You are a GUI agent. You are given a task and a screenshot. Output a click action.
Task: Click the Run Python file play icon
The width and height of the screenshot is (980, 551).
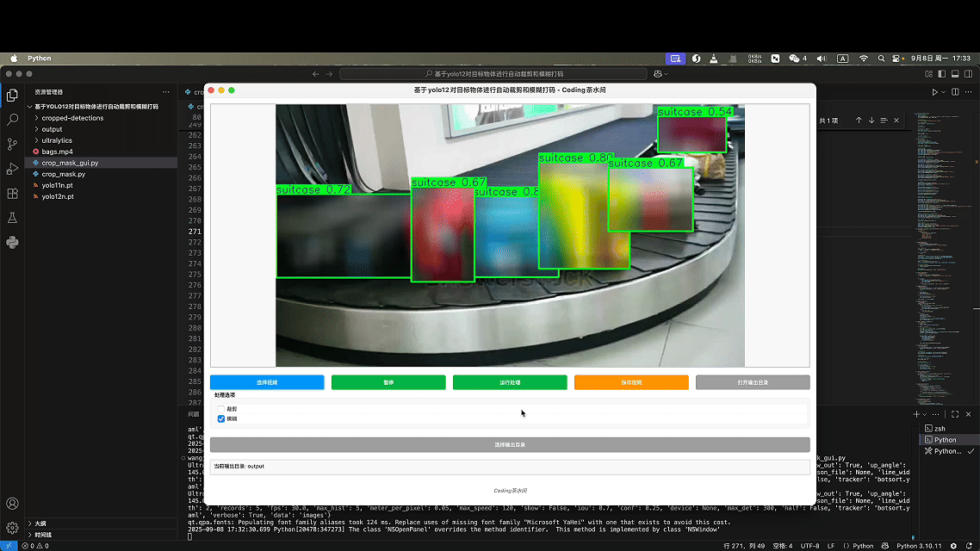pos(934,91)
